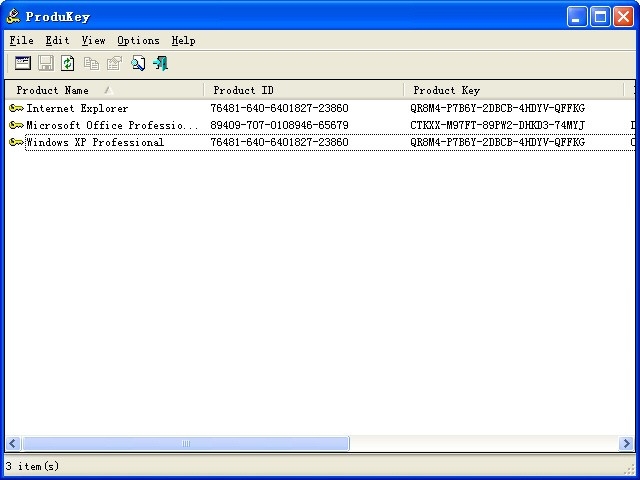Screen dimensions: 640x480
Task: Click the Internet Explorer product key cell
Action: click(x=498, y=108)
